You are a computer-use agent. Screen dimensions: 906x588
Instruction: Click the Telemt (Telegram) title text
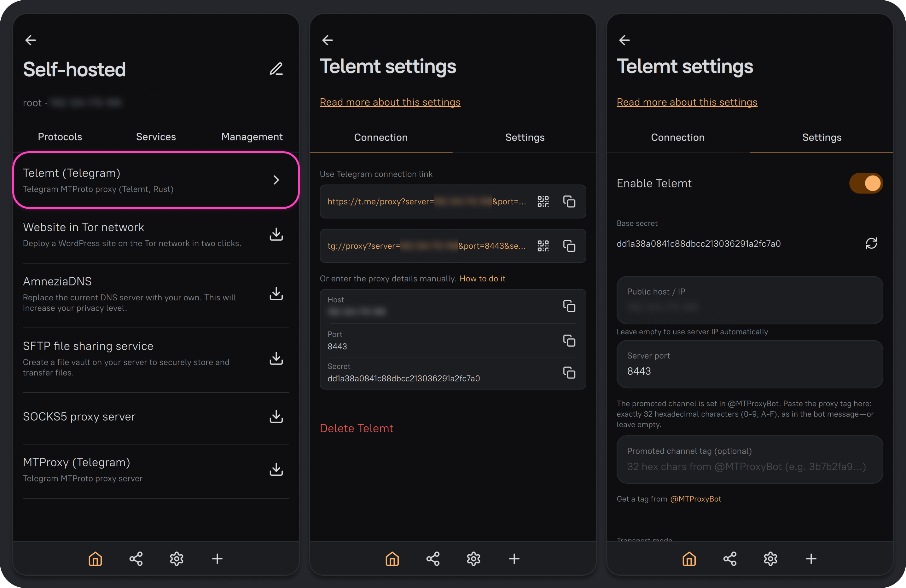pos(72,173)
